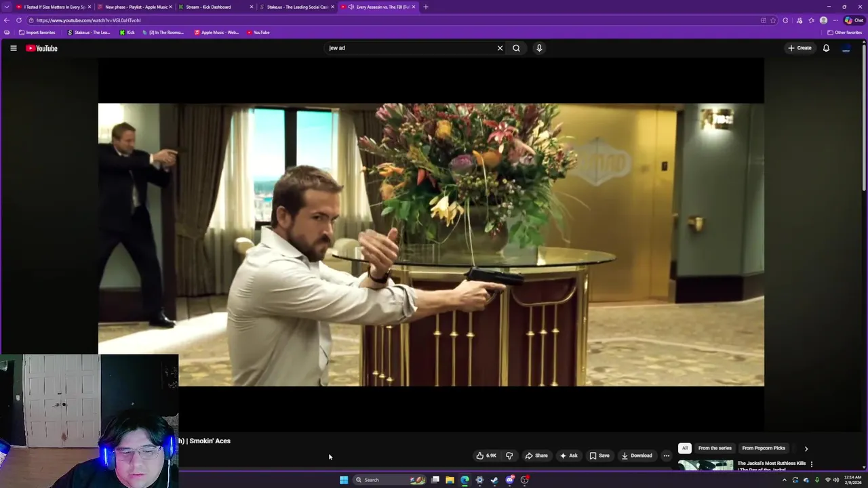Open the Copilot Chat button
The width and height of the screenshot is (868, 488).
[853, 20]
